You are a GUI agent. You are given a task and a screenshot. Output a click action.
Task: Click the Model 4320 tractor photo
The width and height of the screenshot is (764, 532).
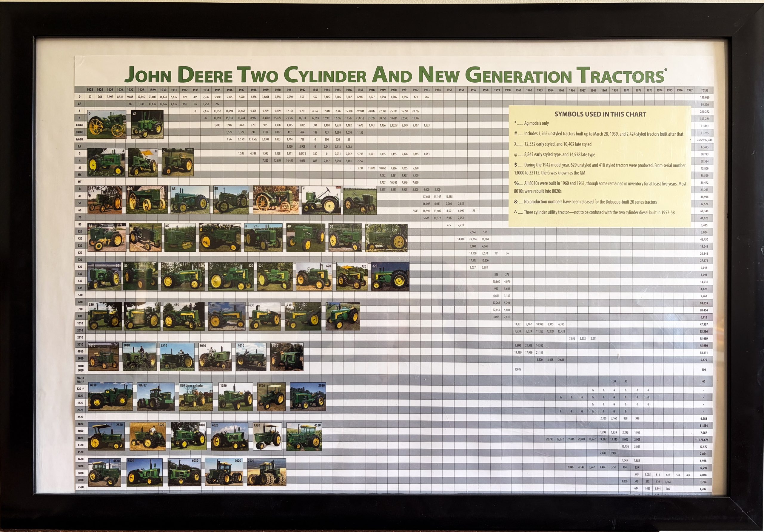coord(267,436)
